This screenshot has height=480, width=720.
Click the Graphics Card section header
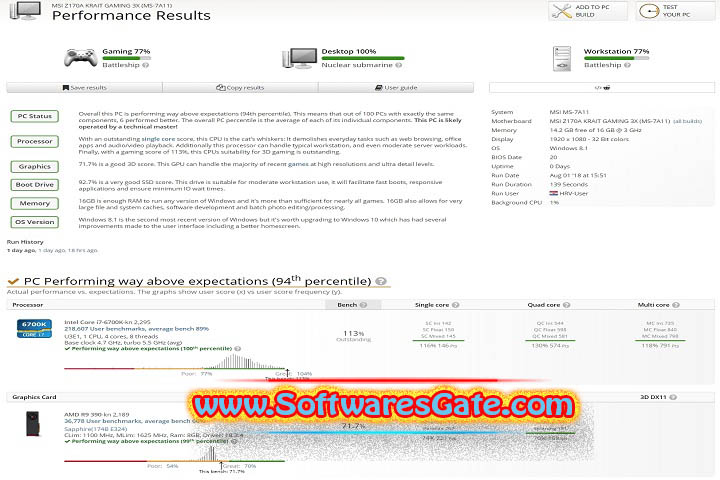click(x=34, y=397)
